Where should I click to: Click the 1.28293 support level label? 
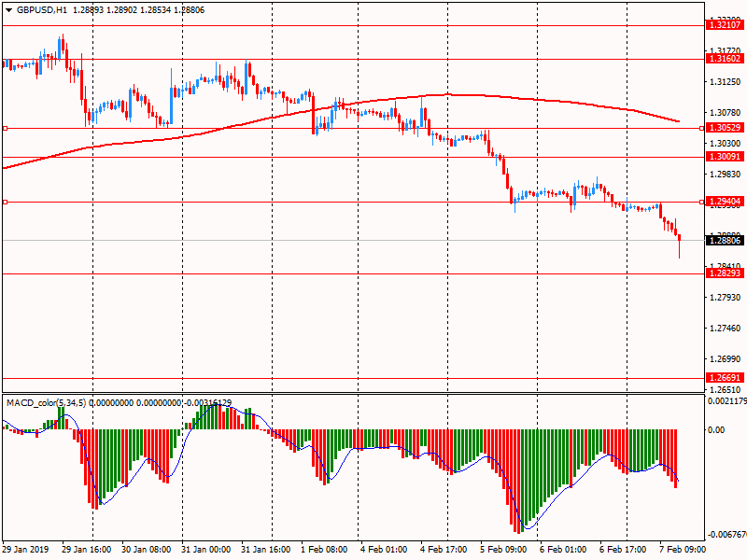tap(724, 273)
